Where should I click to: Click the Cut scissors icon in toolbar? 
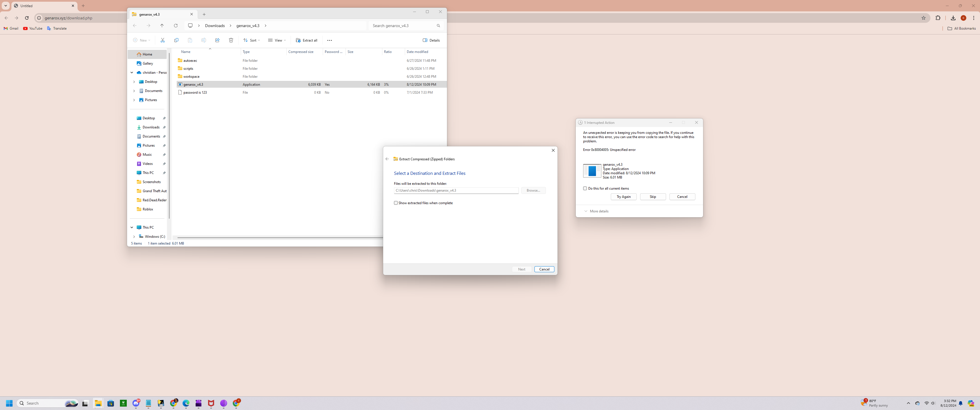point(162,40)
